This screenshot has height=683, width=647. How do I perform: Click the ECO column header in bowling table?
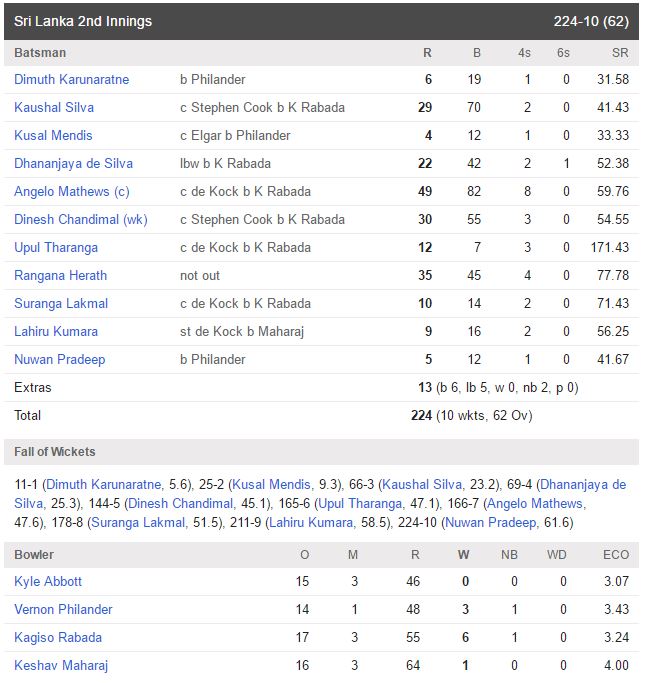[616, 554]
